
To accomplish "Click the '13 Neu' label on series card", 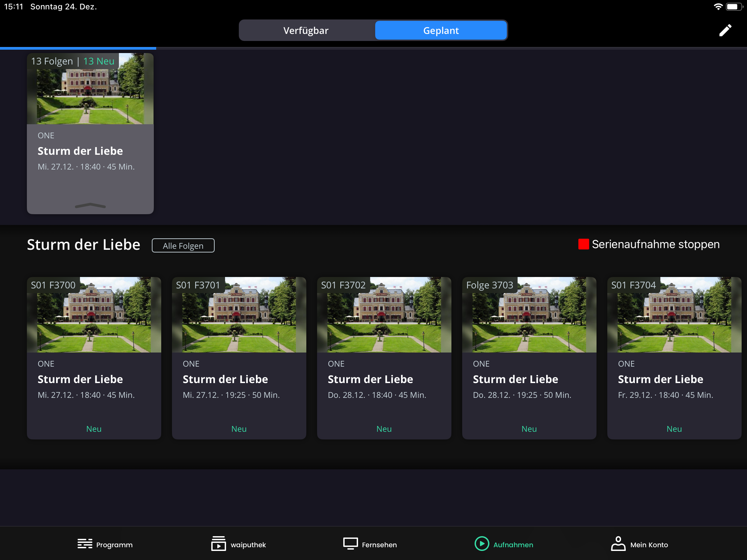I will [x=99, y=61].
